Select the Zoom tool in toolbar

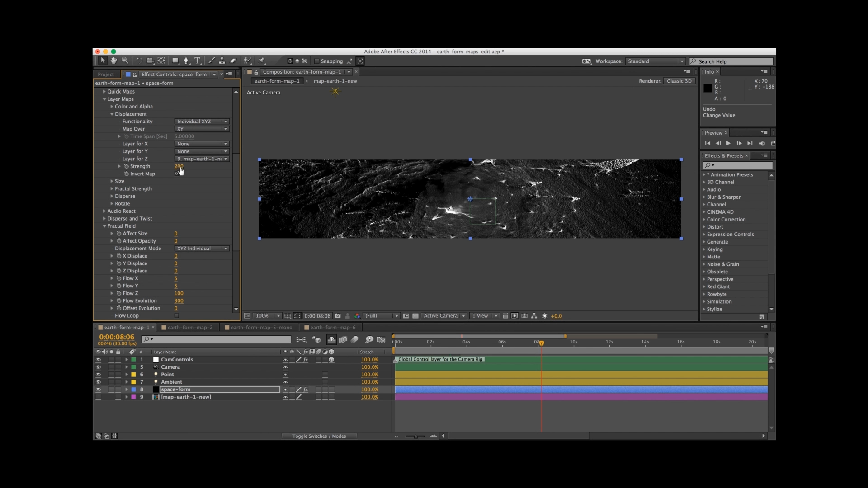[x=125, y=61]
